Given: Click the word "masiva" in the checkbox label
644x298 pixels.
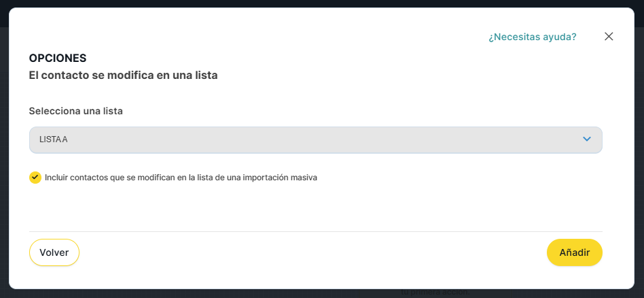Looking at the screenshot, I should tap(303, 178).
